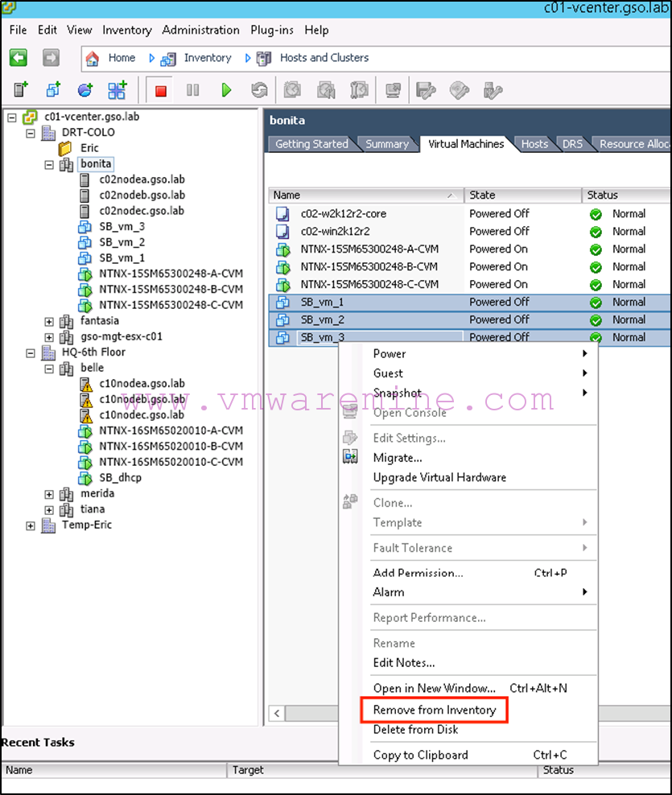Click the Reset circular arrow toolbar icon
The height and width of the screenshot is (795, 672).
click(x=260, y=90)
